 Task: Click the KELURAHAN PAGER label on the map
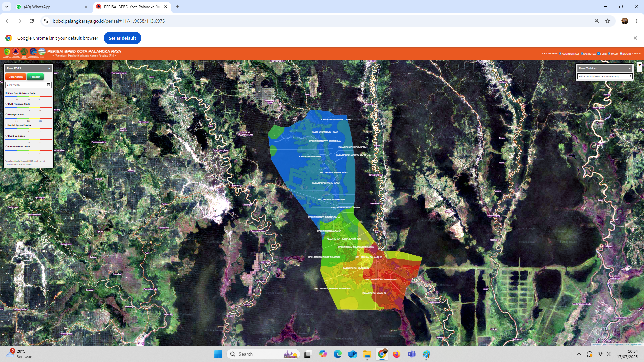310,156
